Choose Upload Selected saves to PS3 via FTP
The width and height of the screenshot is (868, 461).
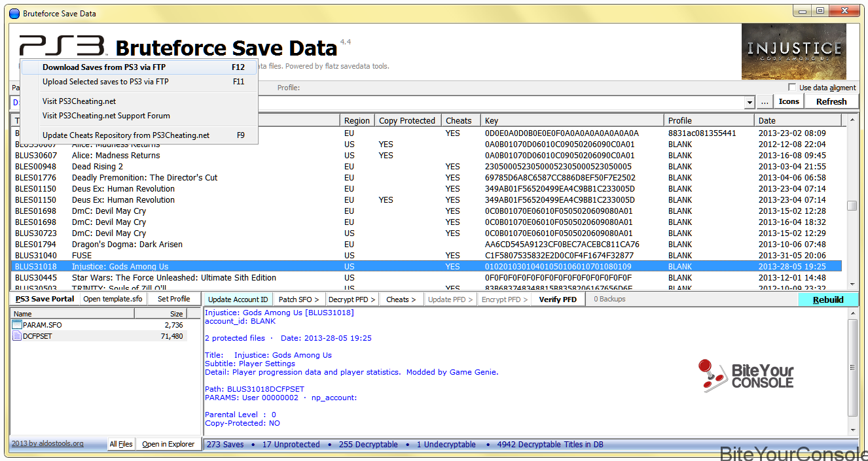point(139,82)
